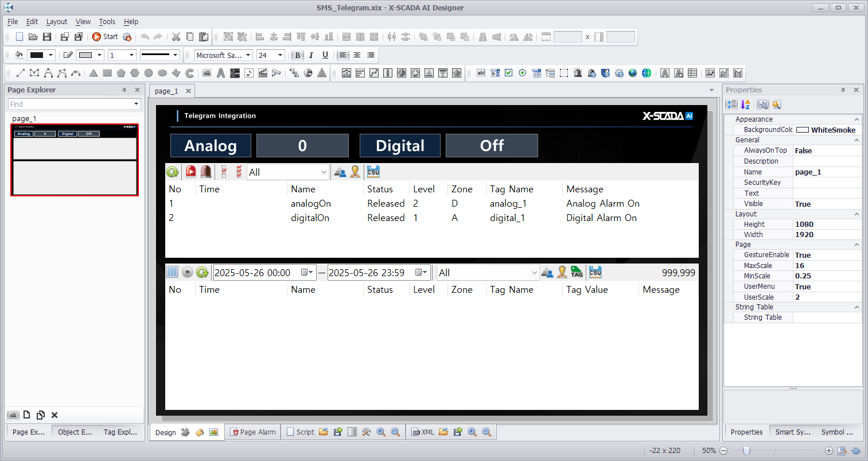Click the zoom in magnifier beside Script
Viewport: 868px width, 461px height.
[381, 432]
